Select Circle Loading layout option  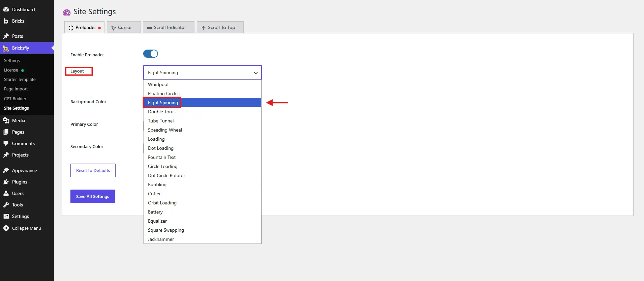coord(203,166)
